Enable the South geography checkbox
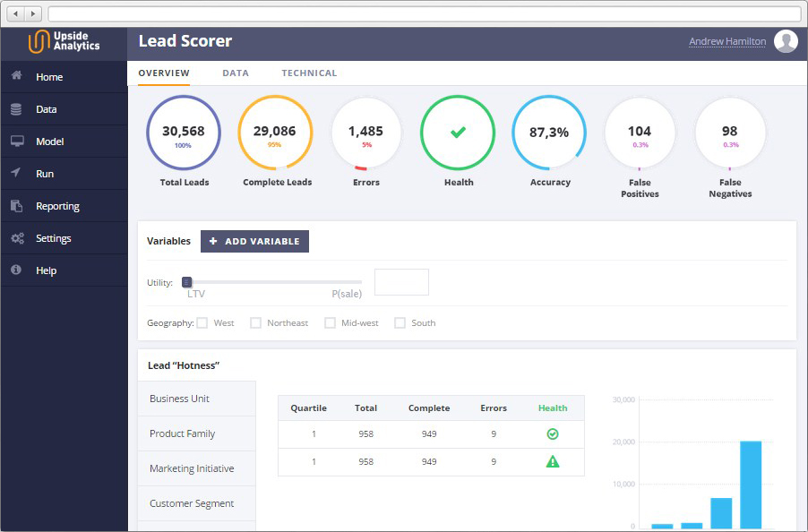This screenshot has height=532, width=808. pos(400,323)
